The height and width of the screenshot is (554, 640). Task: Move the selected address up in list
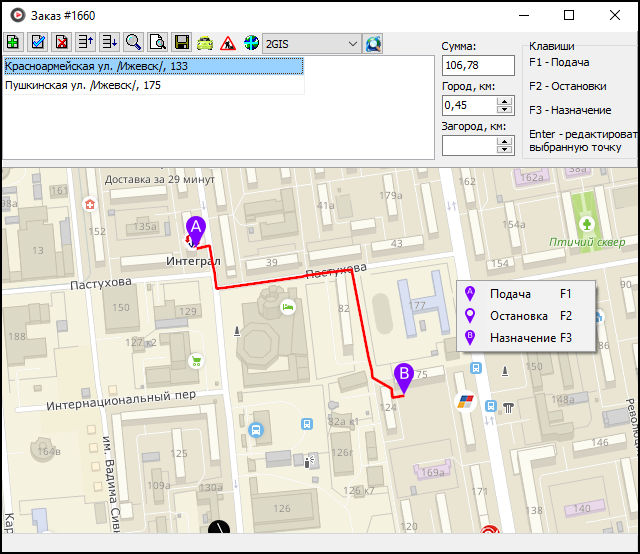coord(86,43)
